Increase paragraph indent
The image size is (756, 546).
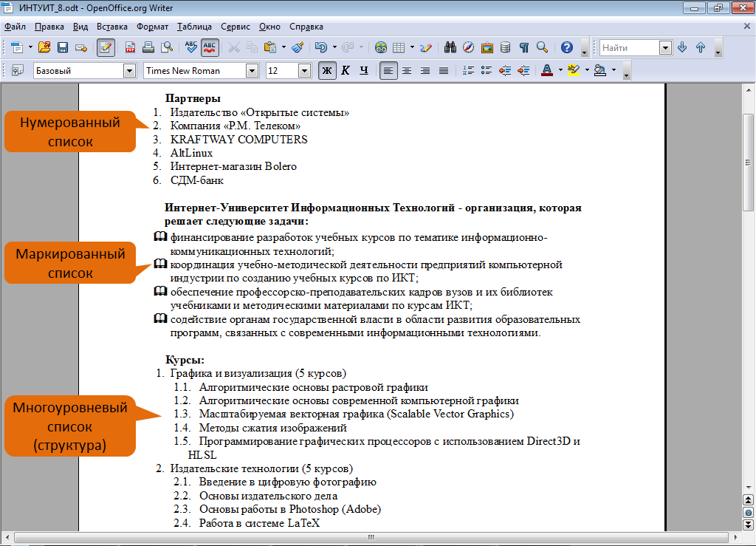pyautogui.click(x=523, y=70)
